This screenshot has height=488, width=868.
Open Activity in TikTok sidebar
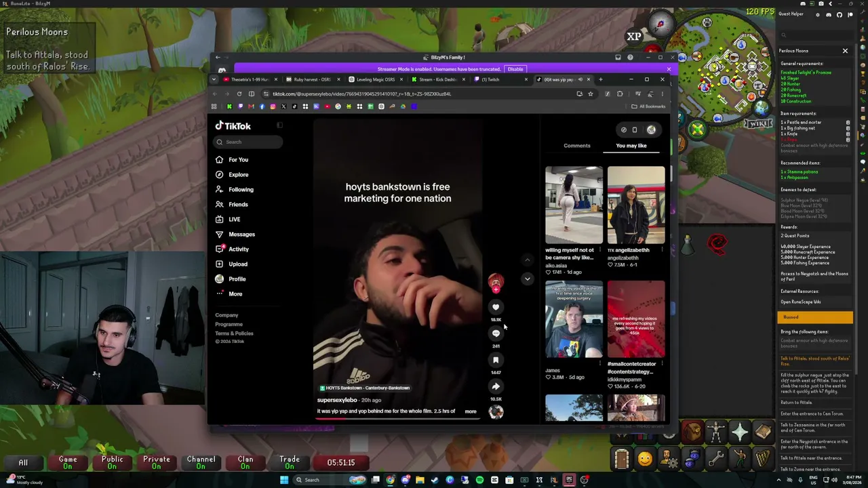click(x=232, y=249)
